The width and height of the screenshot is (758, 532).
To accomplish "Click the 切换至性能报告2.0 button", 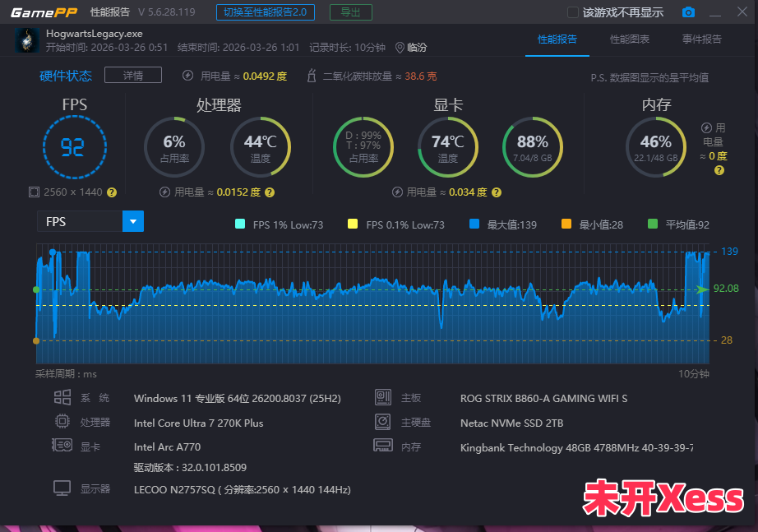I will [x=266, y=12].
